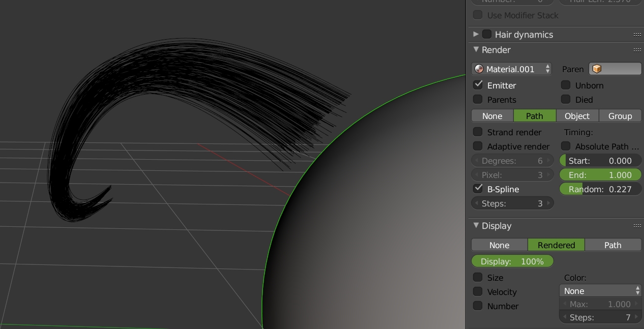Screen dimensions: 644x329
Task: Click the material sphere icon beside Material.001
Action: [479, 69]
